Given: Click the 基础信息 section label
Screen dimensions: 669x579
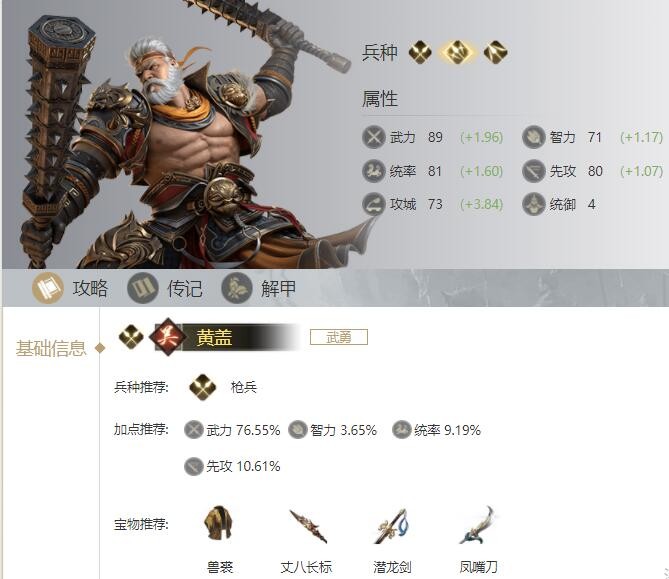Looking at the screenshot, I should pos(51,348).
